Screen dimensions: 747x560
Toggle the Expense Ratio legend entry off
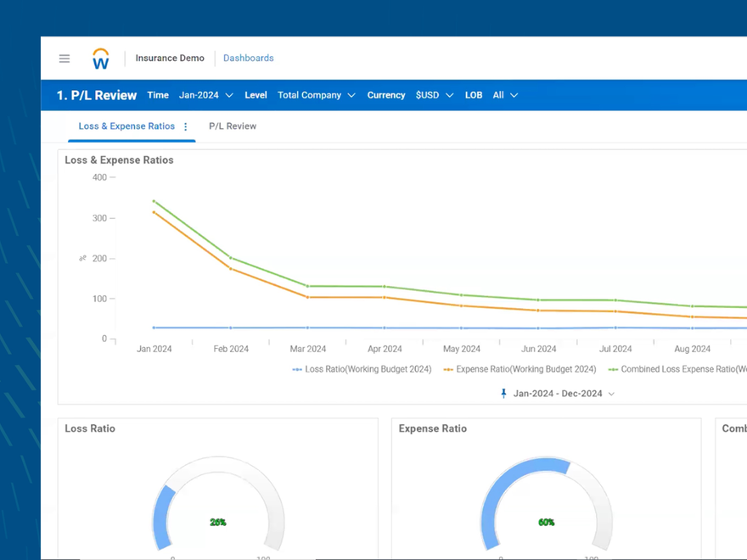(520, 369)
